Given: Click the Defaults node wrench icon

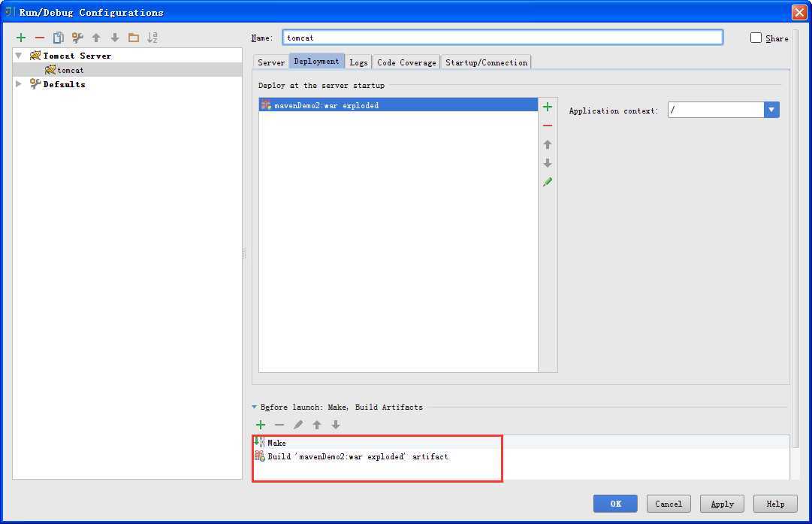Looking at the screenshot, I should tap(35, 83).
